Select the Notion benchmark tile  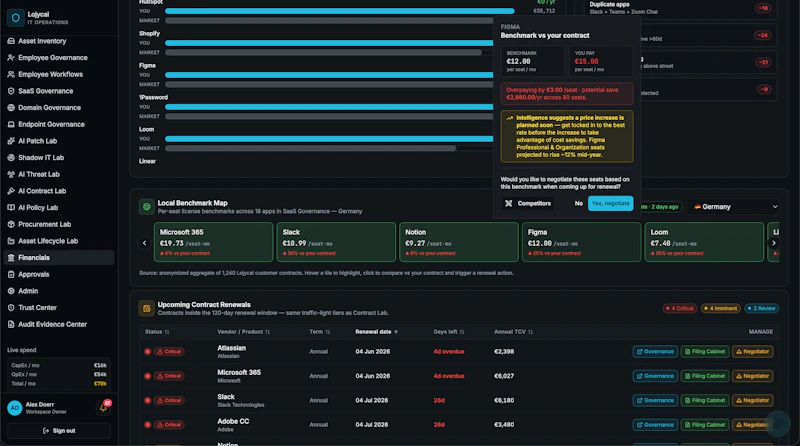click(x=459, y=242)
